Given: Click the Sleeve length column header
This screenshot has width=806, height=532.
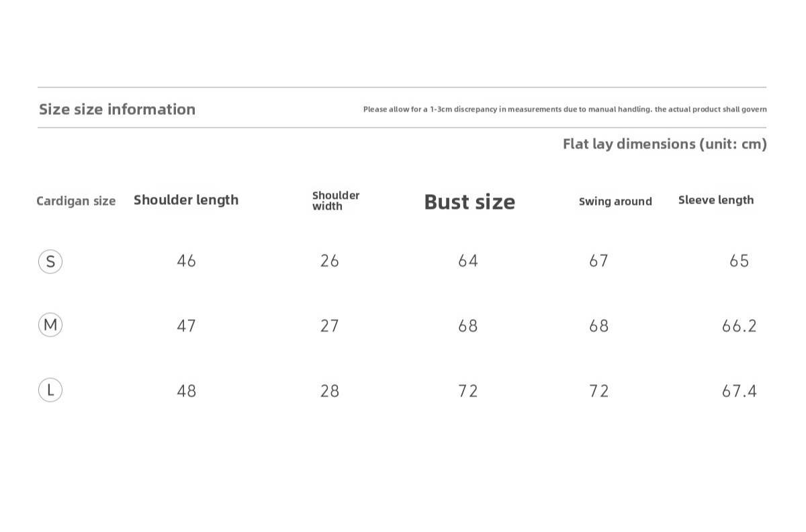Looking at the screenshot, I should tap(716, 200).
